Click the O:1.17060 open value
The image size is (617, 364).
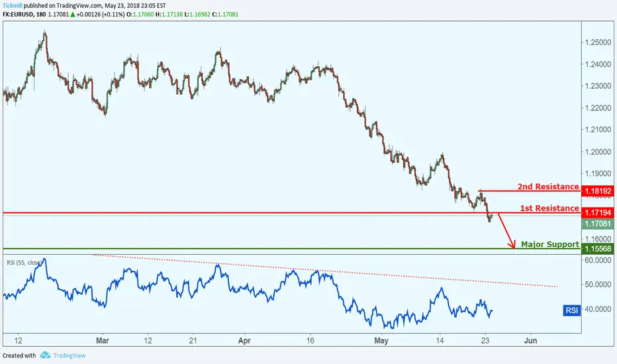(x=140, y=14)
